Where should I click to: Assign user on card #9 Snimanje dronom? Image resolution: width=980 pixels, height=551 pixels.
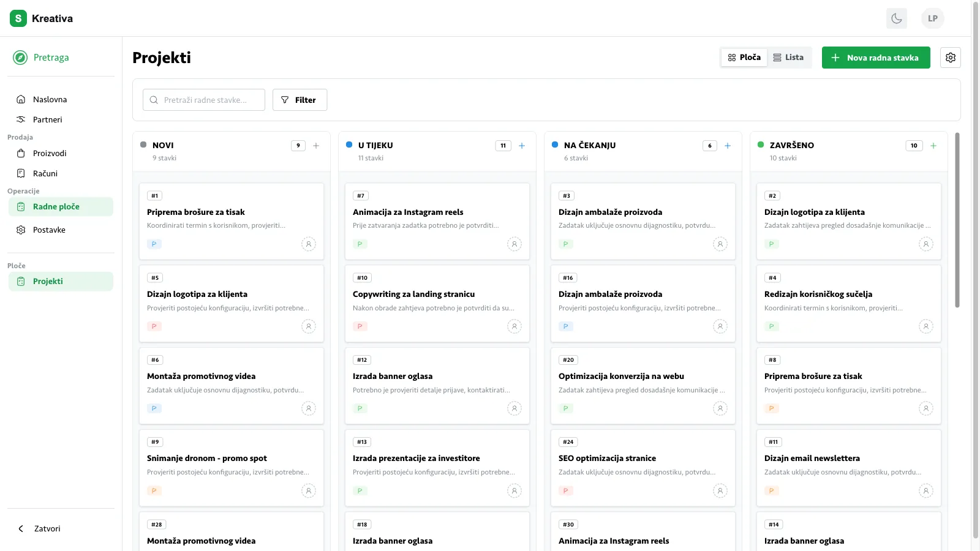[x=309, y=490]
